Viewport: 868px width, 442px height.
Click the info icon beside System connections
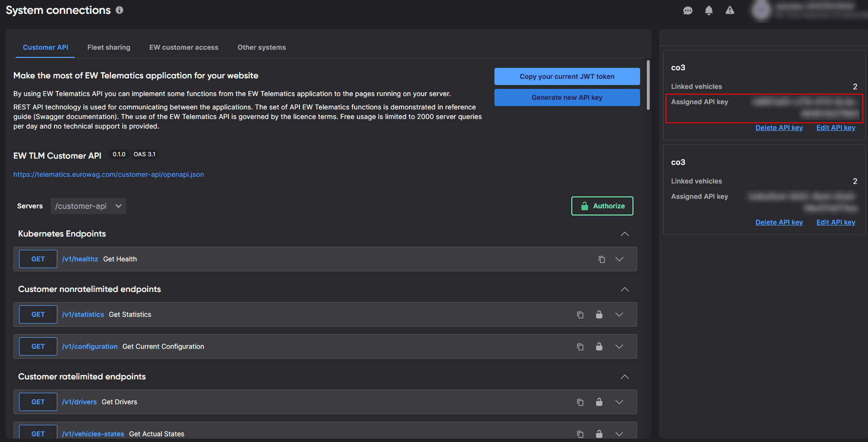pos(119,10)
